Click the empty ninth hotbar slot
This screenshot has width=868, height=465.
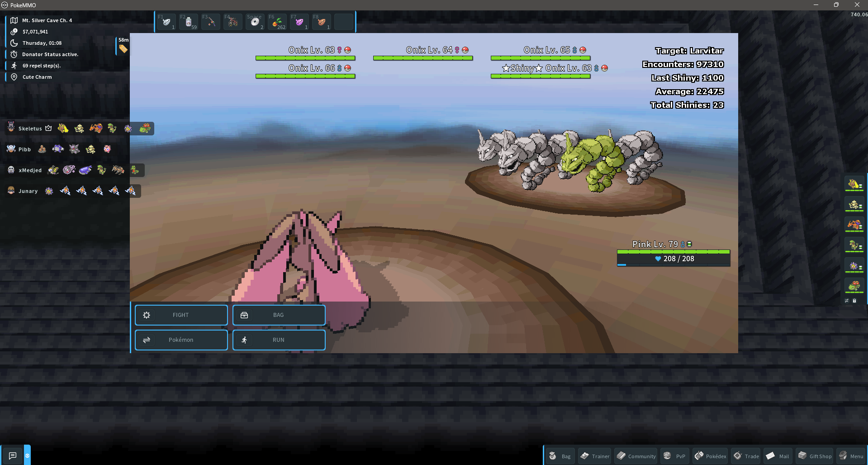pyautogui.click(x=344, y=22)
